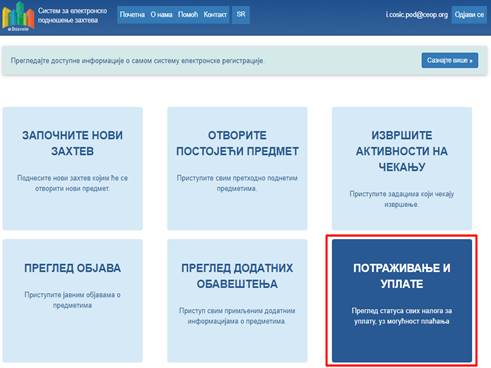Screen dimensions: 491x368
Task: Open the Контакт page
Action: point(215,15)
